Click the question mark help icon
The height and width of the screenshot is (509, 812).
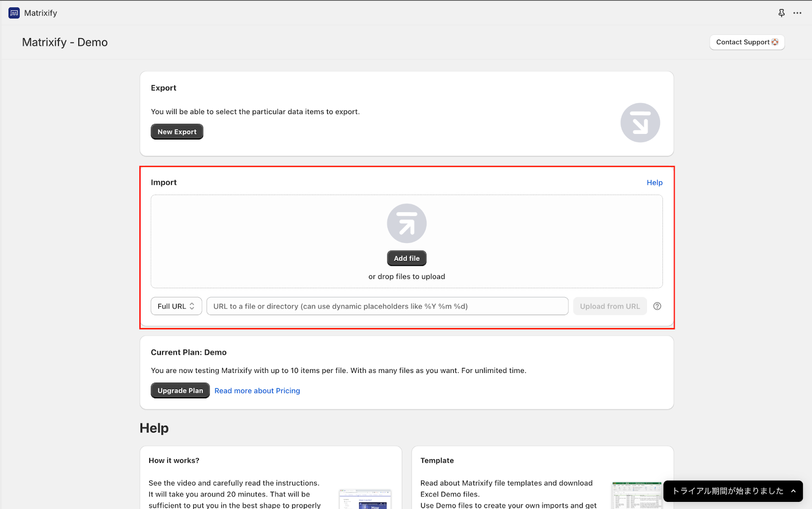click(657, 306)
